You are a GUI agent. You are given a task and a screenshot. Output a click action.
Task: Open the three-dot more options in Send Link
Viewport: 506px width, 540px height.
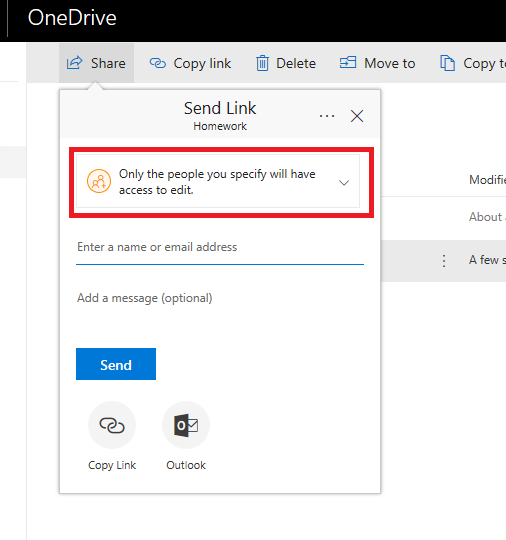point(327,116)
